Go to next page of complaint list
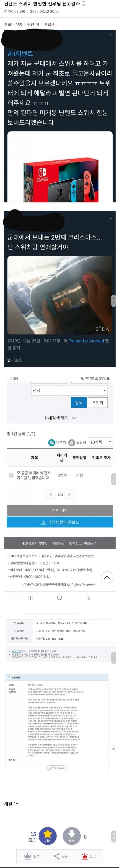The image size is (119, 868). (69, 494)
